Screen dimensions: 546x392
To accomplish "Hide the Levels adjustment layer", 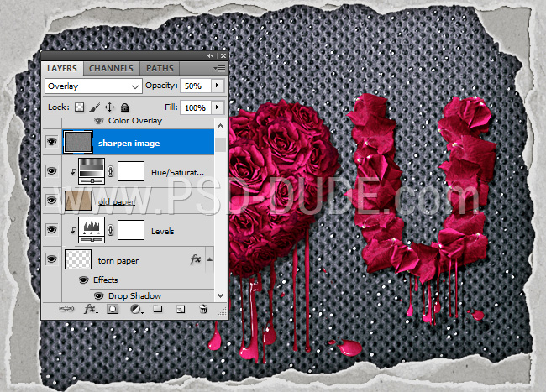I will [x=52, y=230].
